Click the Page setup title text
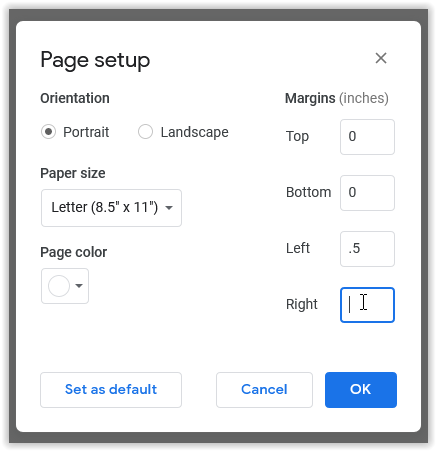This screenshot has width=436, height=451. [95, 61]
